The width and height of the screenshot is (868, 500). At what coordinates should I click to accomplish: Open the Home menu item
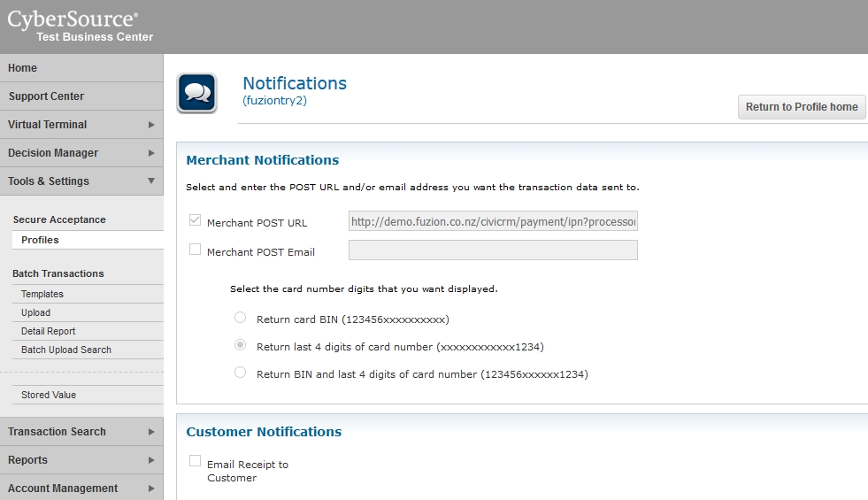[x=23, y=68]
